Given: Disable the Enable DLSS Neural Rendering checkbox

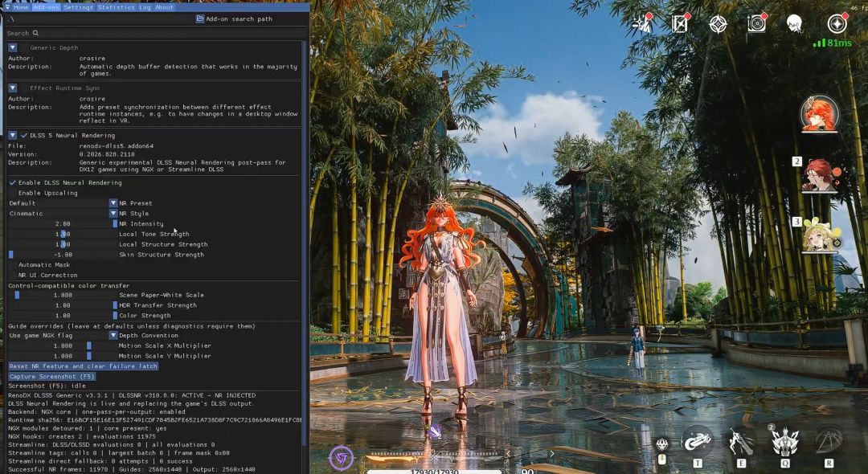Looking at the screenshot, I should (x=12, y=182).
